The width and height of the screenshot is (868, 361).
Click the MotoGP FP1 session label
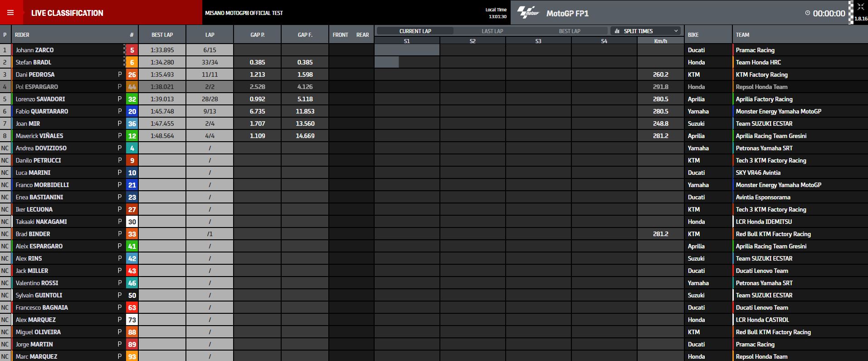(567, 13)
